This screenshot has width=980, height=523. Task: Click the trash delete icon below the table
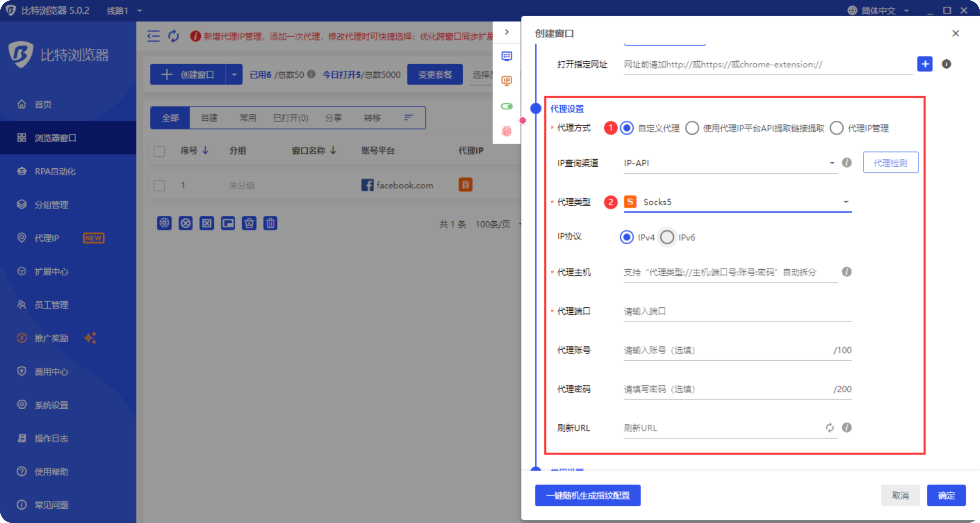pyautogui.click(x=270, y=223)
